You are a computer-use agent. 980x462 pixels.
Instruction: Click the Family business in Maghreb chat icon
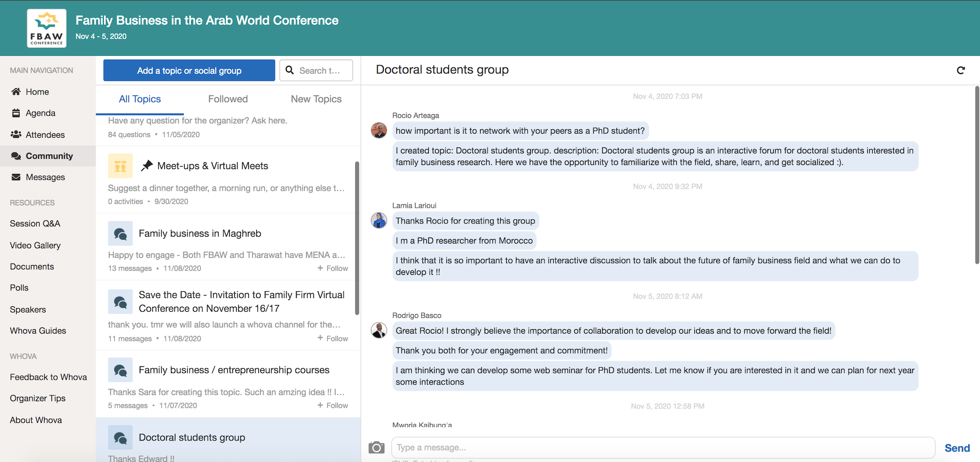(120, 234)
